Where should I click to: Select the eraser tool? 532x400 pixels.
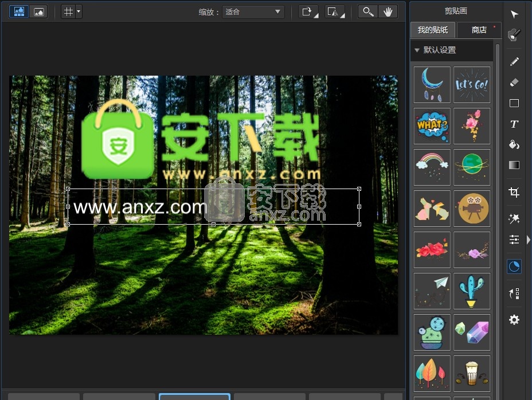(514, 82)
